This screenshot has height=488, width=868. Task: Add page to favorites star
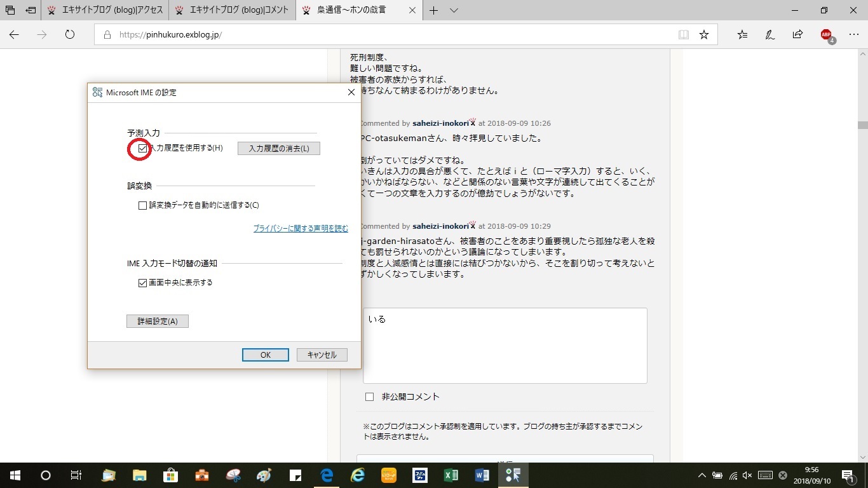704,35
